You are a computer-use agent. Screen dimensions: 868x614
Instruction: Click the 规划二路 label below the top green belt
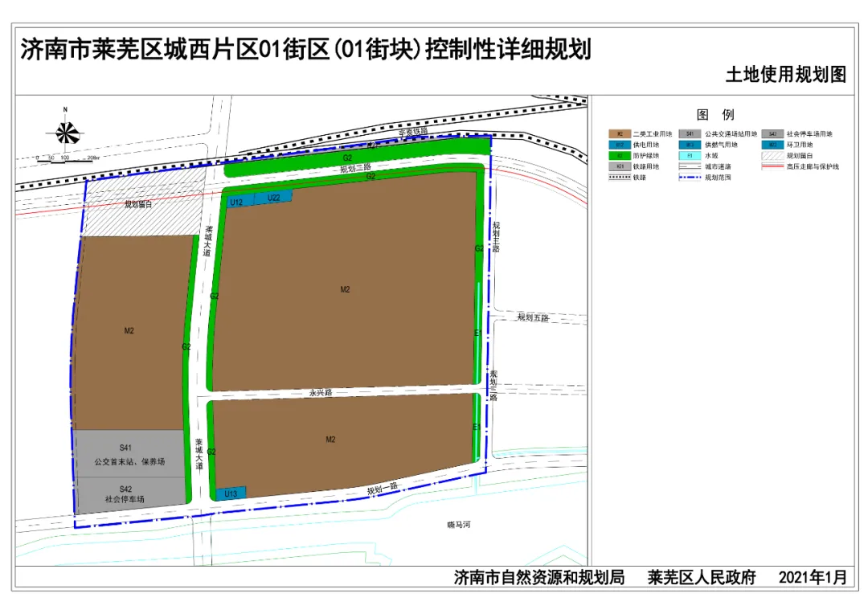click(356, 168)
